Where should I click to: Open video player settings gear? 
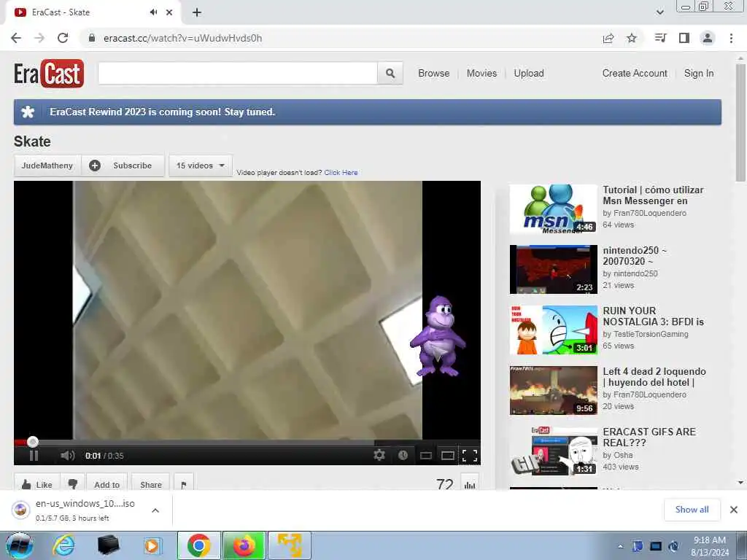tap(379, 455)
